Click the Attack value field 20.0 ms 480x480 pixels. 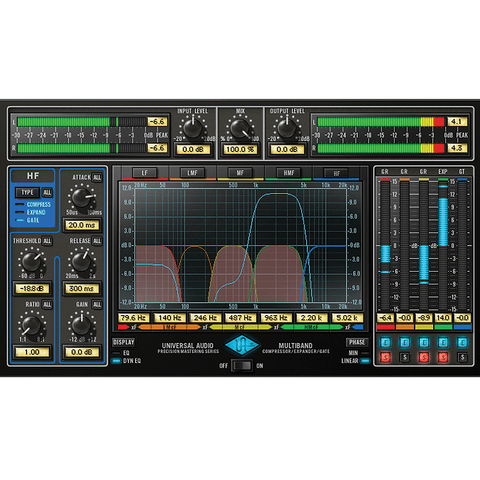[82, 225]
